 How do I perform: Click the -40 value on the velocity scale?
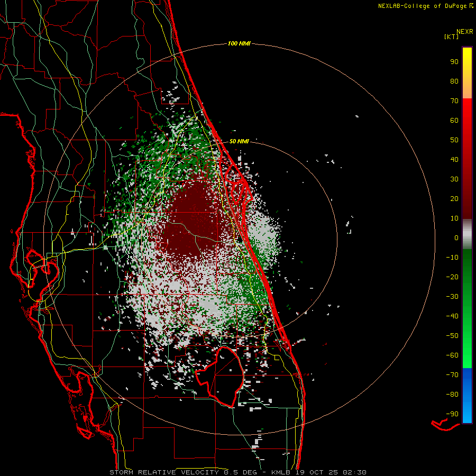pyautogui.click(x=452, y=316)
